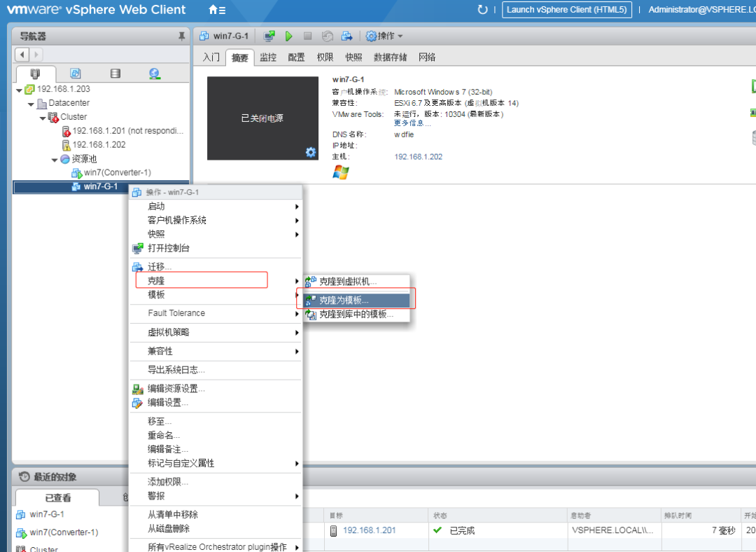The image size is (756, 552).
Task: Select 克隆到虚拟机... submenu option
Action: click(357, 282)
